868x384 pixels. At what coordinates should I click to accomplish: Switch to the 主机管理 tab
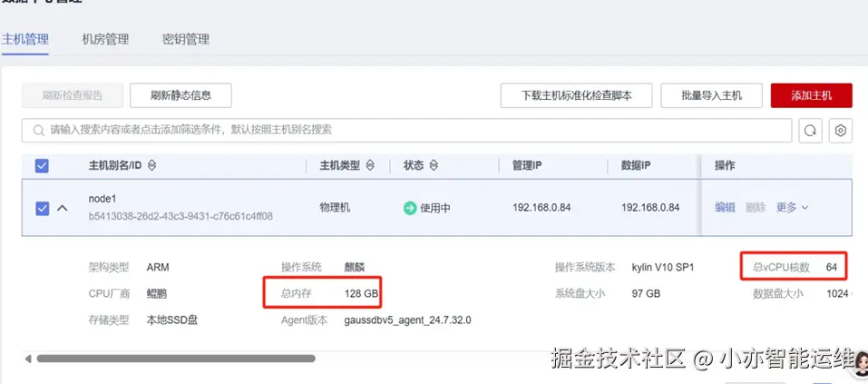25,40
